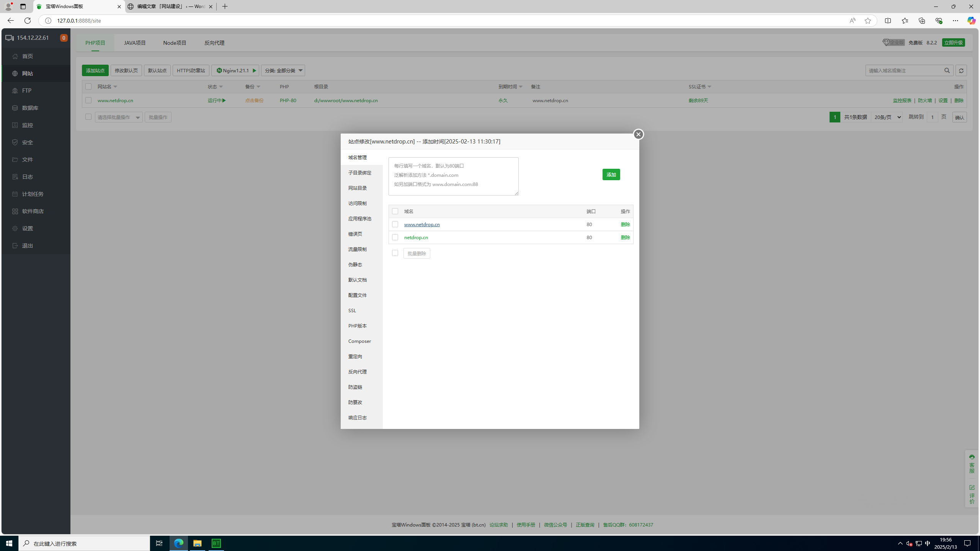Open BT panel app in taskbar
This screenshot has width=980, height=551.
tap(216, 543)
